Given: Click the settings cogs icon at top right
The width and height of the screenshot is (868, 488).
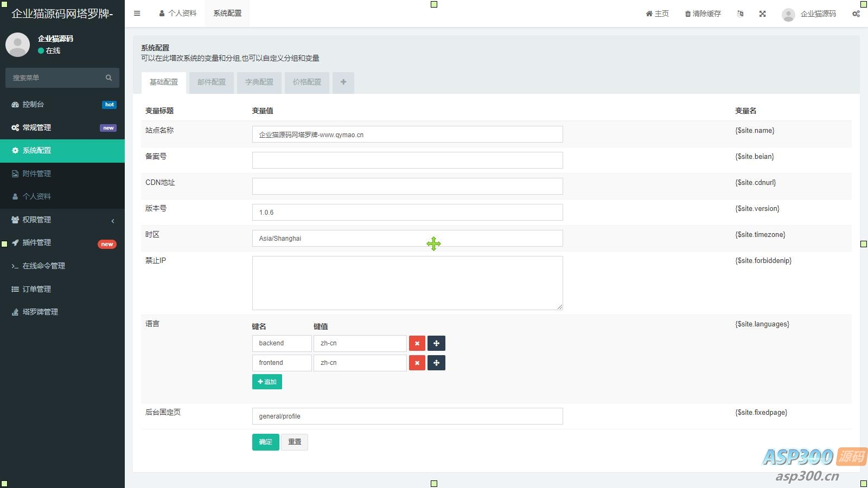Looking at the screenshot, I should (856, 14).
